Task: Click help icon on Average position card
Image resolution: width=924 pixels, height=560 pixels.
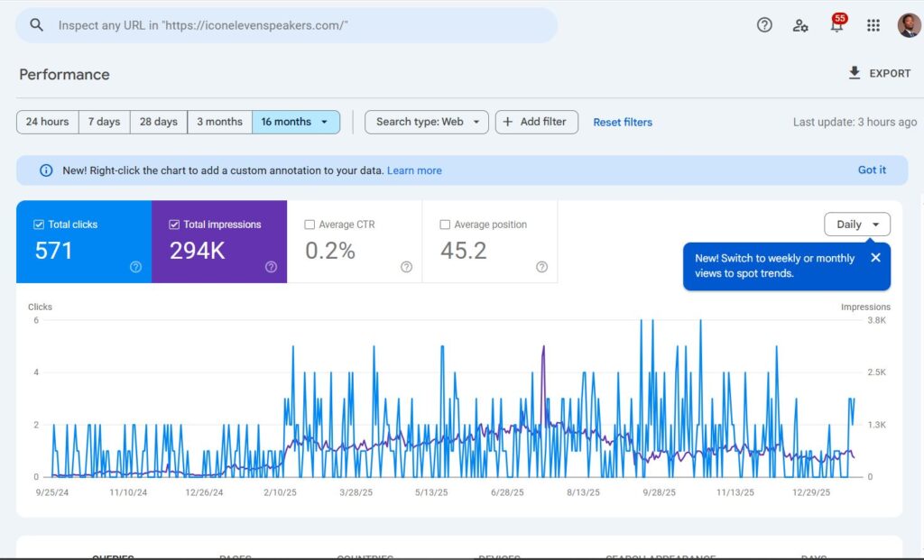Action: (541, 267)
